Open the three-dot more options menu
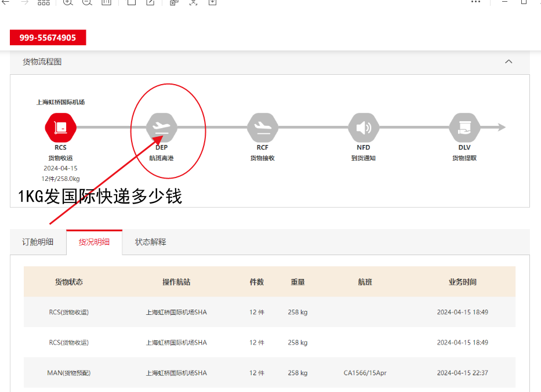 point(475,2)
